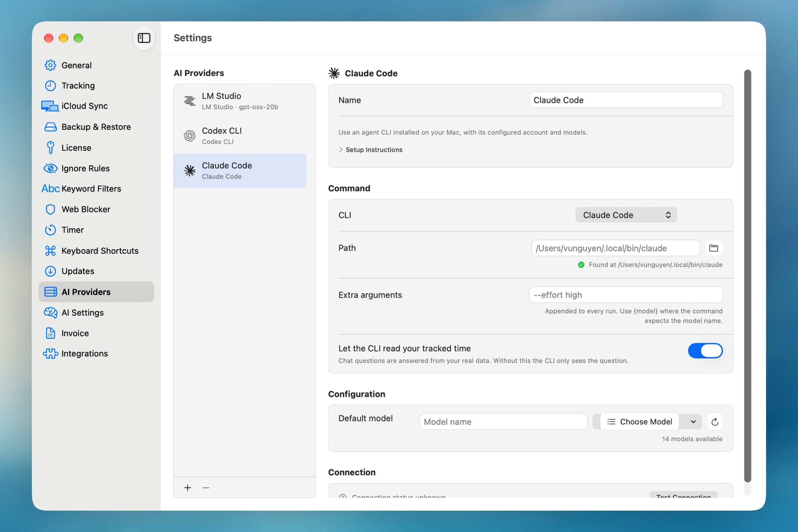Refresh the available models list

pyautogui.click(x=715, y=422)
